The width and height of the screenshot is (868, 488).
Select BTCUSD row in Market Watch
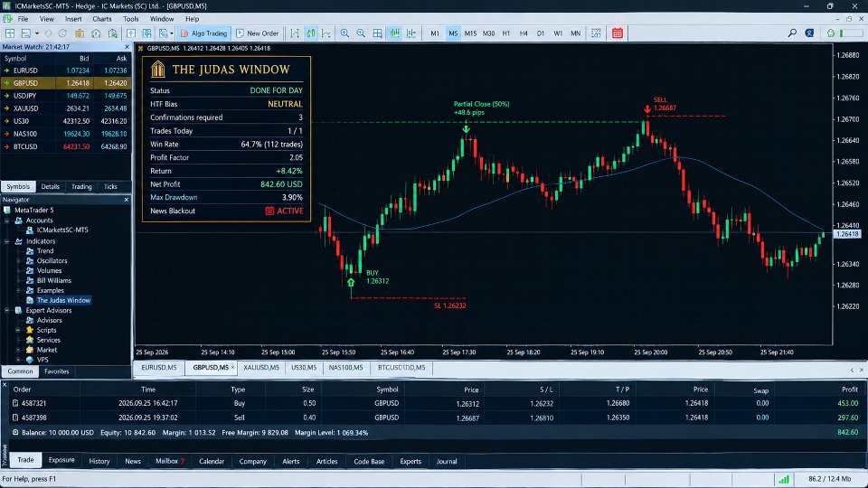tap(66, 146)
